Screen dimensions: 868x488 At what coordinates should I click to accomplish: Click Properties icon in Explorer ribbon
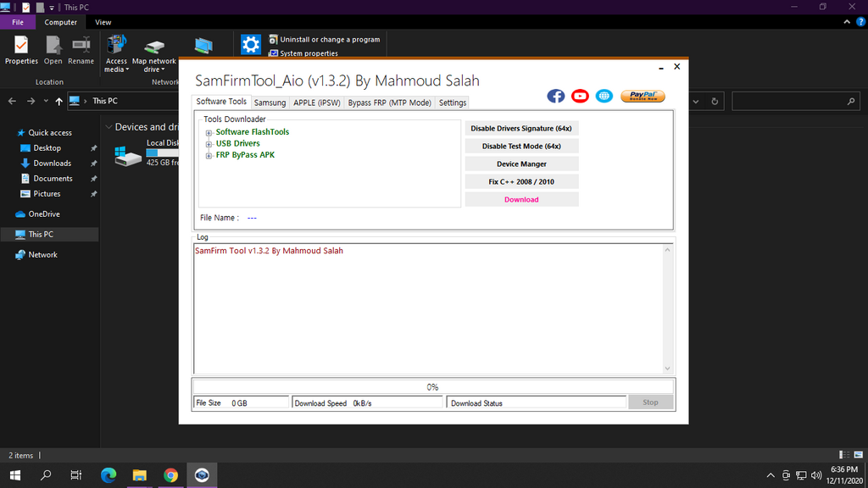[21, 50]
